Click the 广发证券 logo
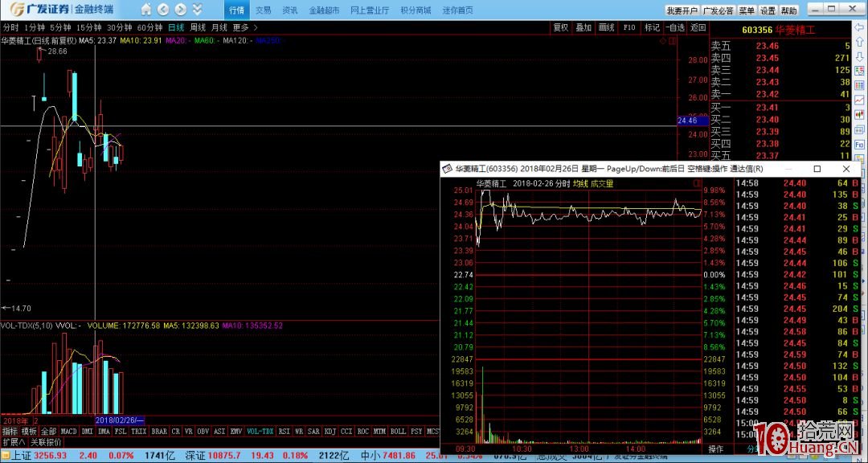 coord(61,10)
